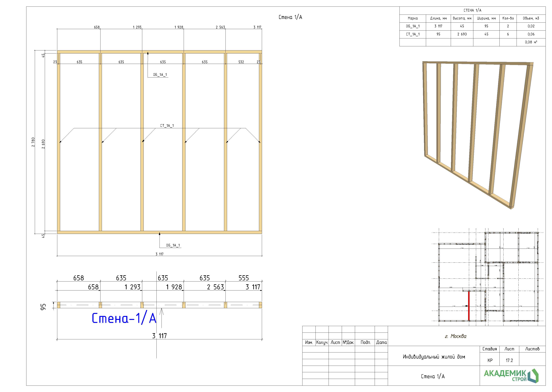Image resolution: width=552 pixels, height=392 pixels.
Task: Click the СТ_1А_1 row in specification table
Action: [413, 34]
